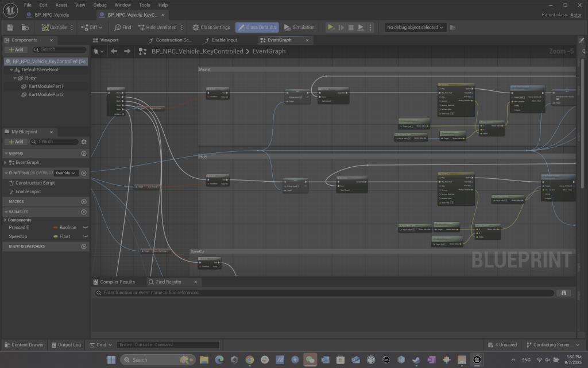This screenshot has width=588, height=368.
Task: Toggle SpeedUp variable visibility eye
Action: coord(86,236)
